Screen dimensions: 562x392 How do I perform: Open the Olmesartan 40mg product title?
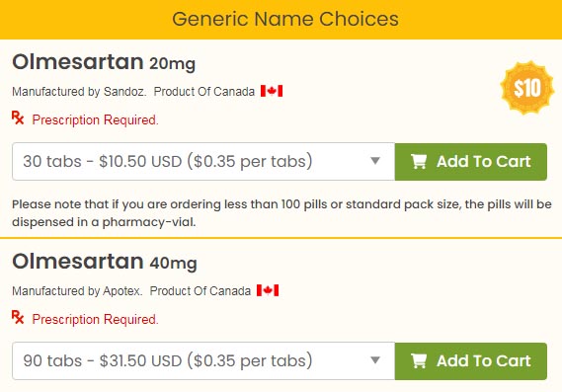pos(105,262)
